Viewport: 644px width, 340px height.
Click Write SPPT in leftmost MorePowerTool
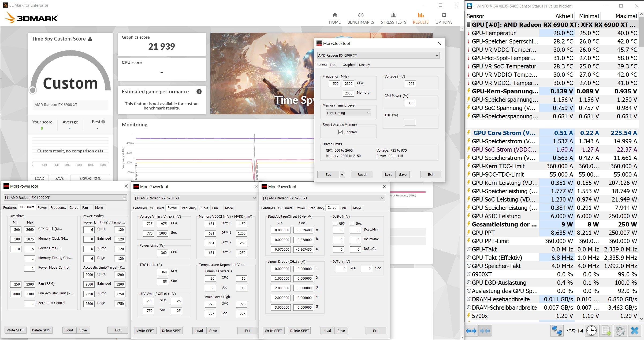[x=15, y=330]
